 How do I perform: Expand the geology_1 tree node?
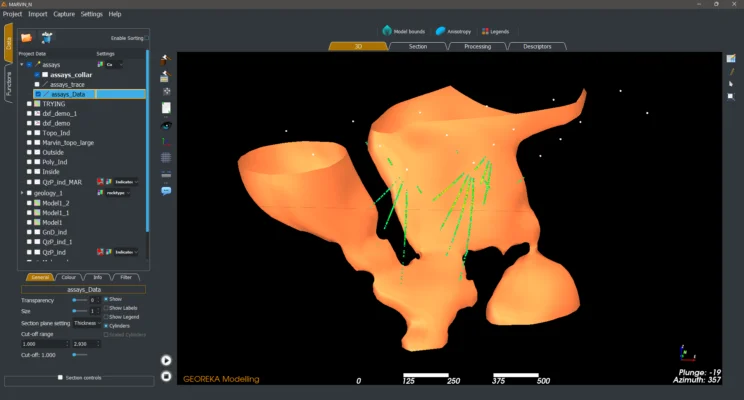coord(22,193)
